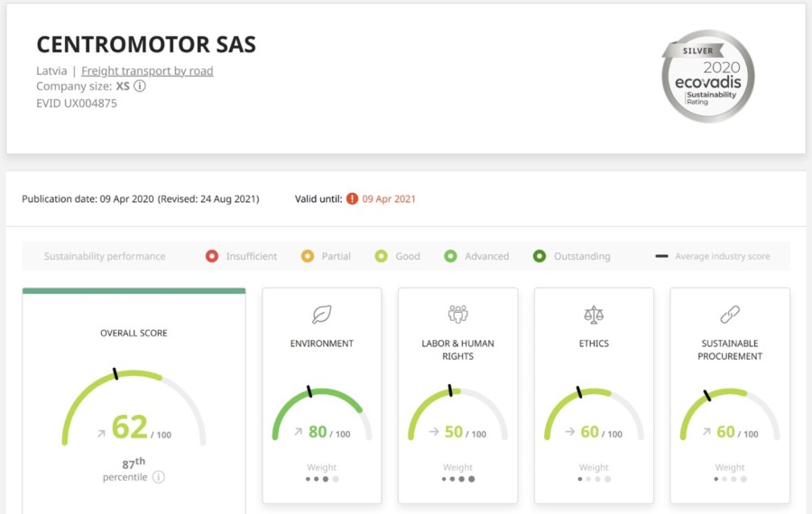
Task: Open the Freight transport by road link
Action: 147,70
